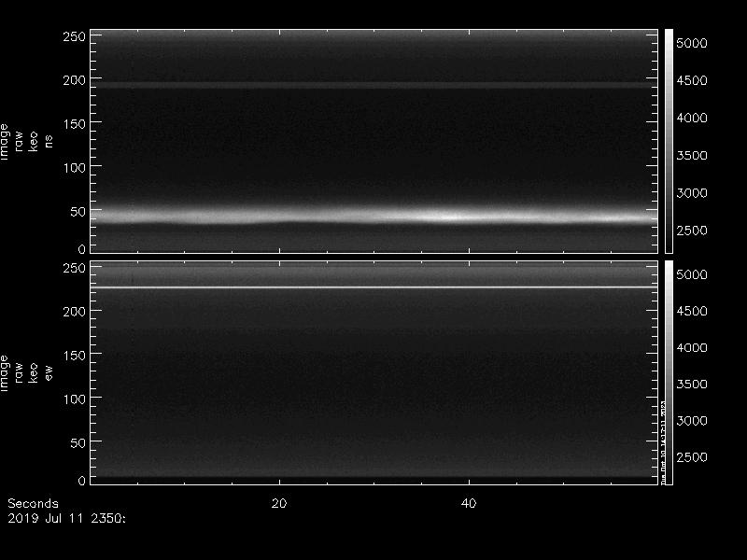Image resolution: width=747 pixels, height=560 pixels.
Task: Click '4500' on the ns color bar scale
Action: click(692, 80)
